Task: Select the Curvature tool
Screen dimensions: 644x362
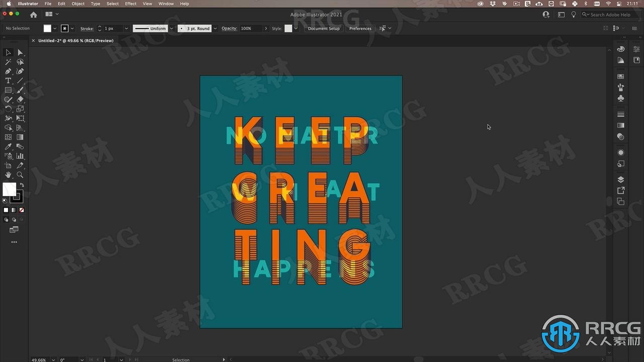Action: (20, 71)
